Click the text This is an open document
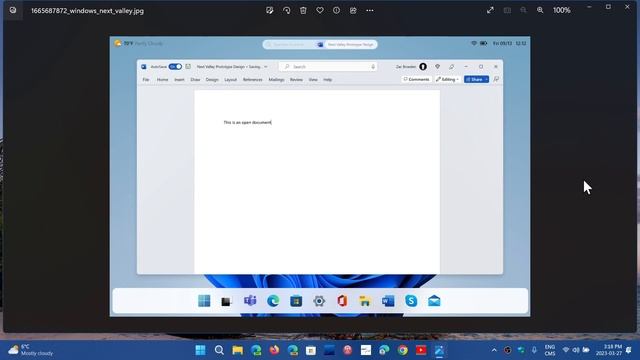 point(247,122)
